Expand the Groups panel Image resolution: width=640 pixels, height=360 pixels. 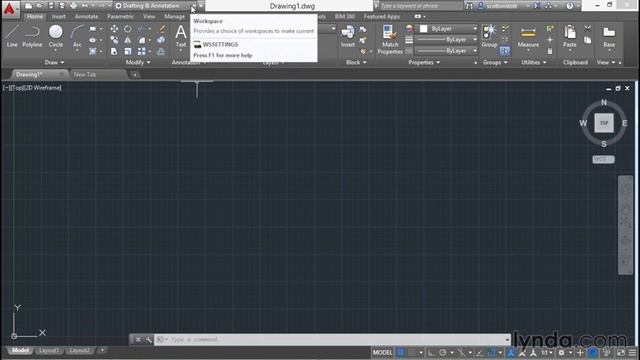tap(495, 62)
